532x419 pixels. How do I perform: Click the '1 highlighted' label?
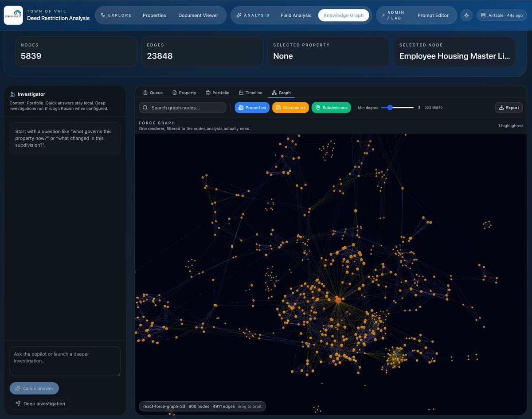(510, 126)
